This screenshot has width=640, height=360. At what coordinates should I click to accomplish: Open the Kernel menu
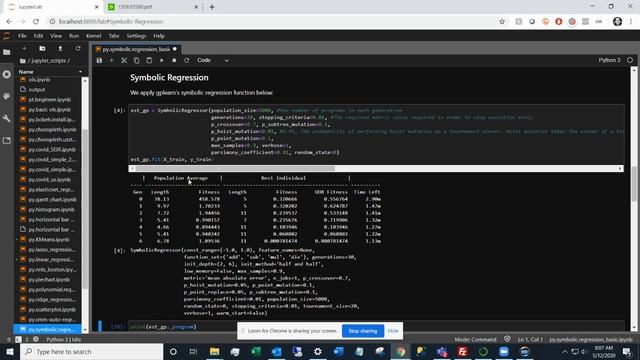[93, 36]
